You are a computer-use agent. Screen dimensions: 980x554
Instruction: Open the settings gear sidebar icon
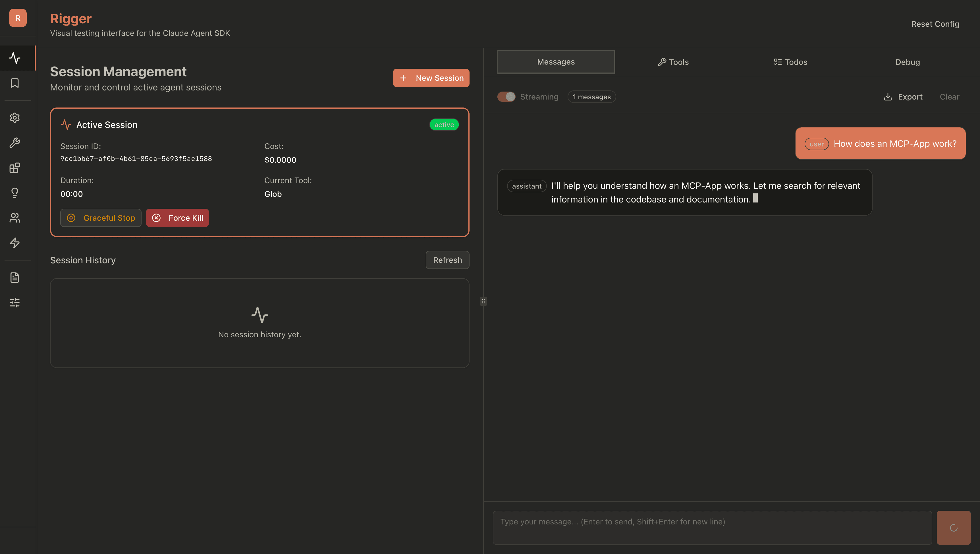(15, 118)
